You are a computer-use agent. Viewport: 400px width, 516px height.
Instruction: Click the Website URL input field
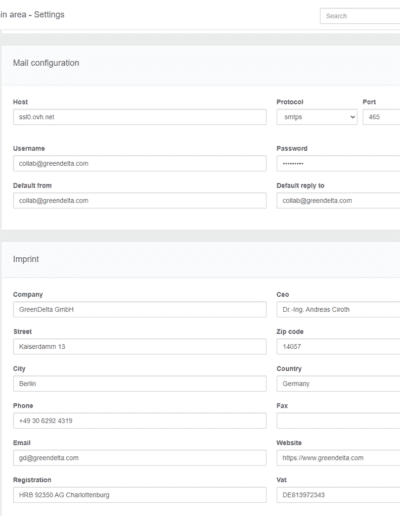338,458
